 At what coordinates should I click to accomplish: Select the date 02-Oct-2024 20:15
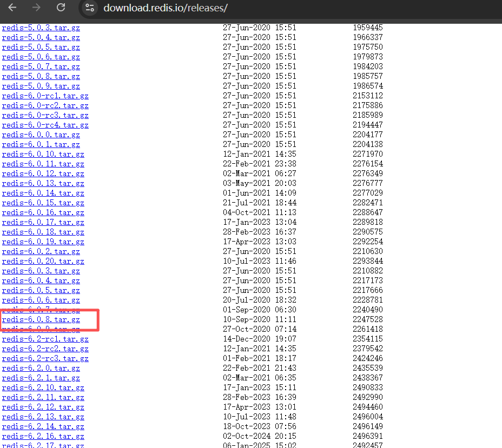pos(260,436)
